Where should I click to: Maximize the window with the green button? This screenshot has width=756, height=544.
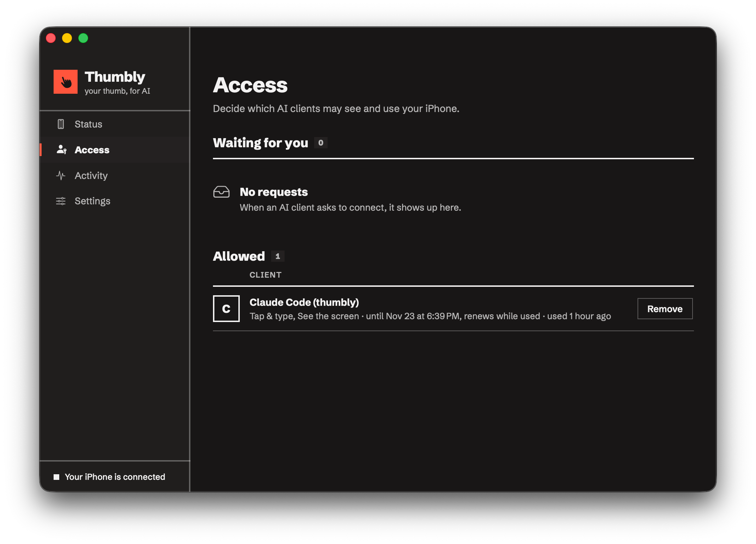83,38
